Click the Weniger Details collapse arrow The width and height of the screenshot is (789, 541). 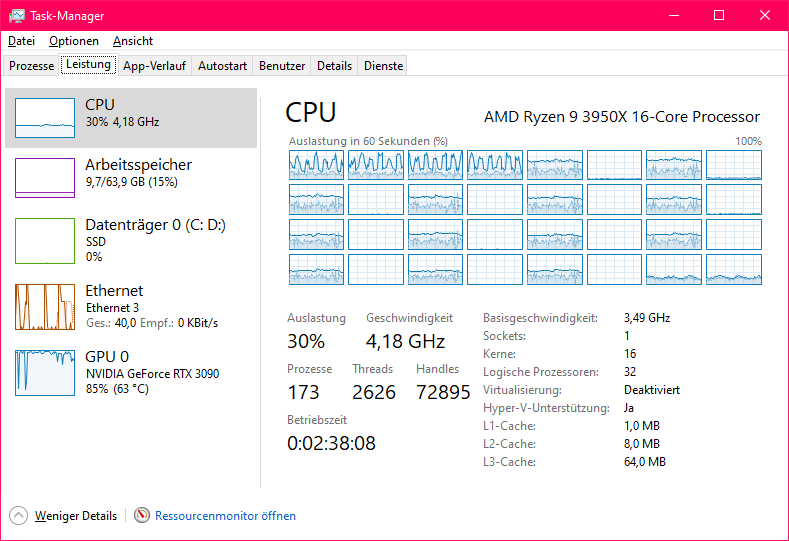pyautogui.click(x=19, y=515)
